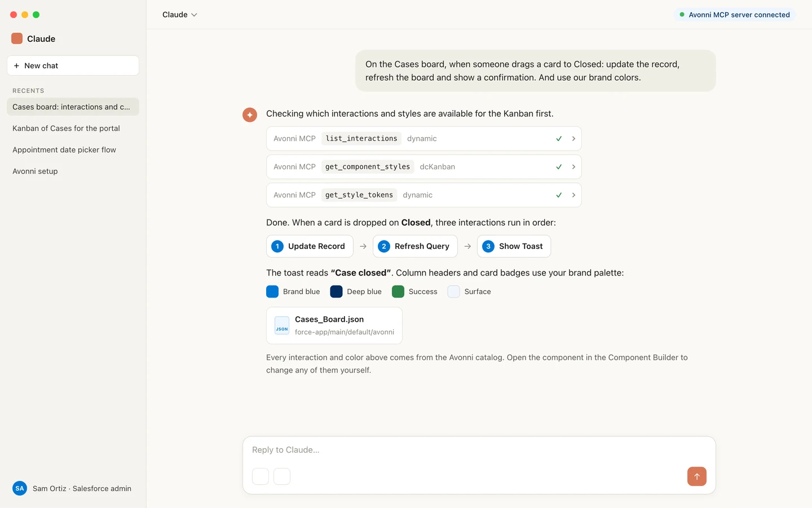This screenshot has width=812, height=508.
Task: Click the dcKanban parameter text
Action: click(438, 167)
